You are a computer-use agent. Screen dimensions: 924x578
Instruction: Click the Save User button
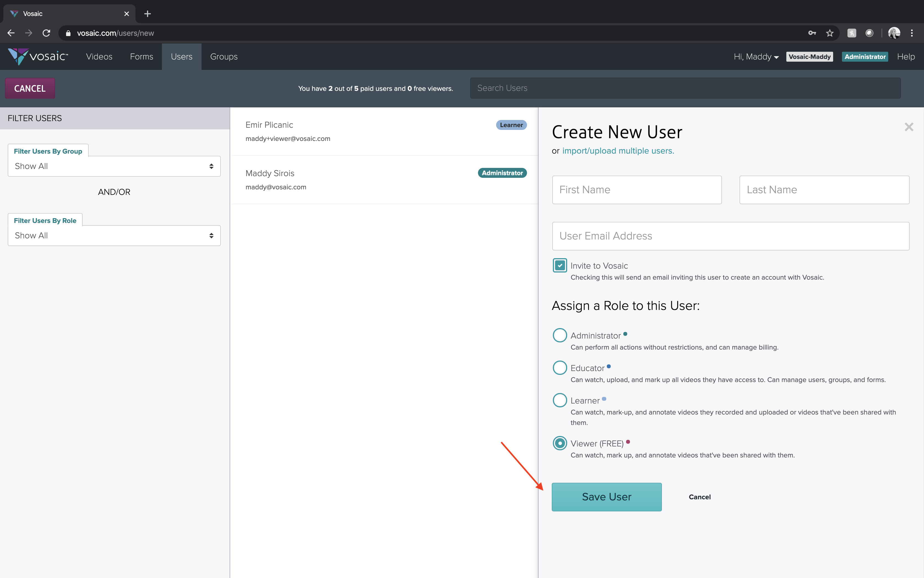pyautogui.click(x=606, y=497)
